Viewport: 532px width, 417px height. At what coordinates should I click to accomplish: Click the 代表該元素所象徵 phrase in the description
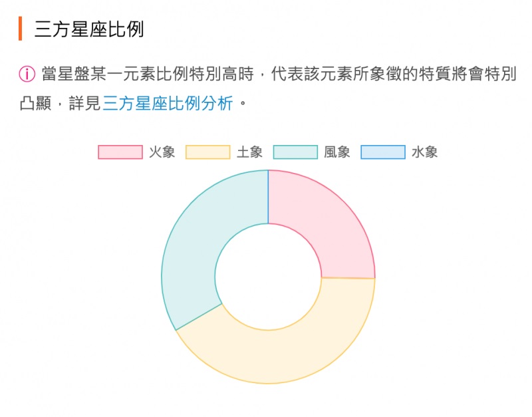pos(328,74)
